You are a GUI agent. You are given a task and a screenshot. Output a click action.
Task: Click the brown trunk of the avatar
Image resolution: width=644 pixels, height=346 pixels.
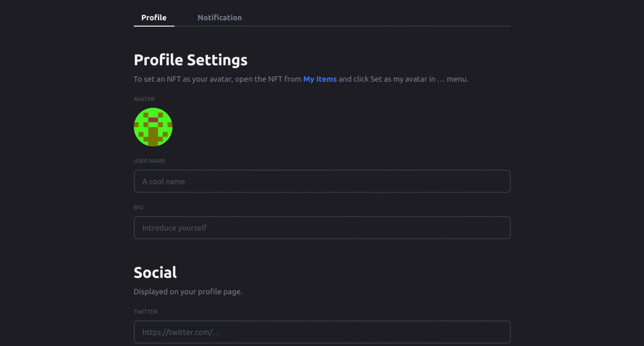[153, 136]
